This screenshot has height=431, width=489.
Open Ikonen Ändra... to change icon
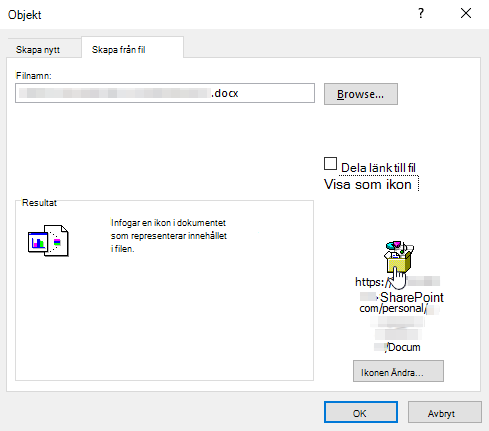(398, 371)
